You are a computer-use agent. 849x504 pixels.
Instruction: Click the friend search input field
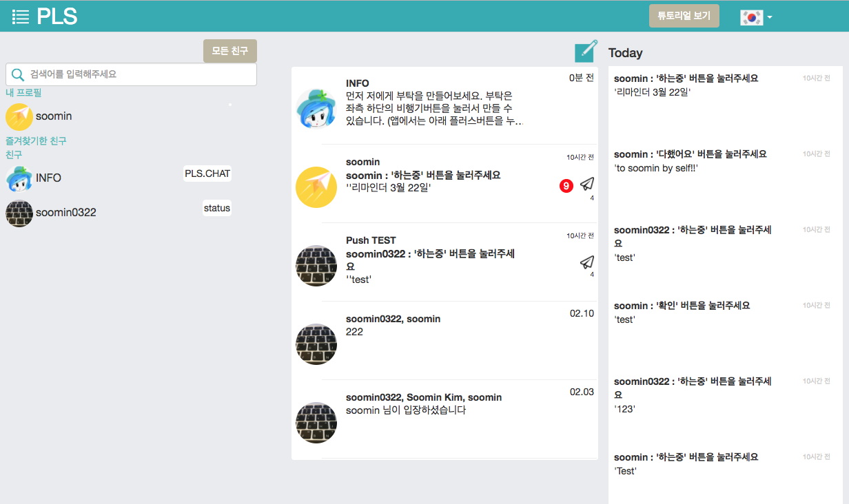click(138, 74)
